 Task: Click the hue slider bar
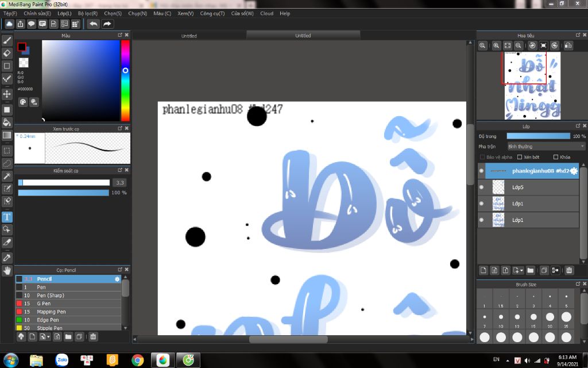point(125,80)
